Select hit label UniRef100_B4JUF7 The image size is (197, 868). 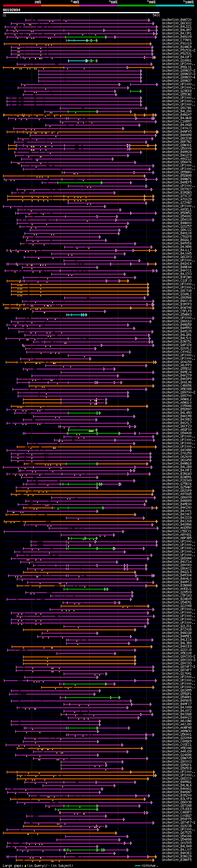pyautogui.click(x=177, y=57)
